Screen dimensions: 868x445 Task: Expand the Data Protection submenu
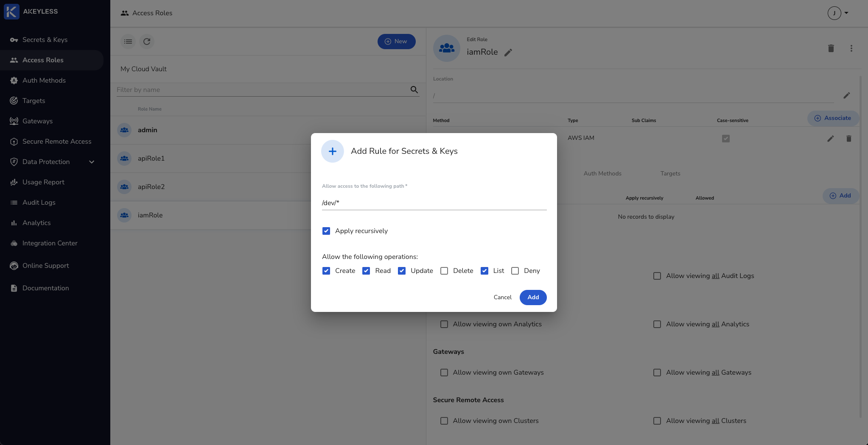click(x=92, y=162)
